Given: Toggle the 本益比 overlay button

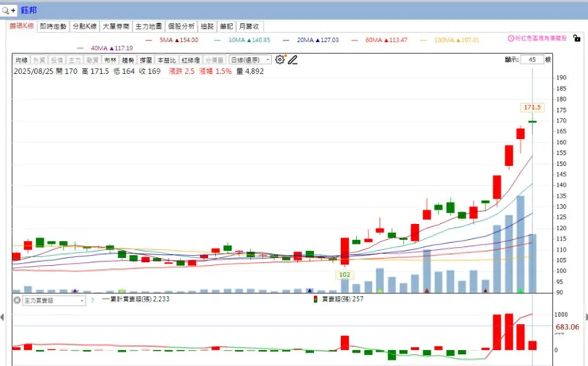Looking at the screenshot, I should pyautogui.click(x=167, y=60).
